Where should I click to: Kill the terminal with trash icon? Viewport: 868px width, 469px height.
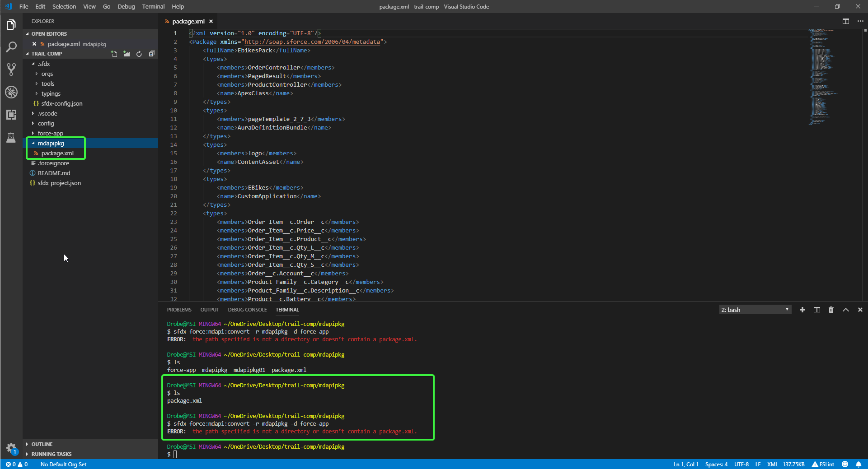[831, 310]
